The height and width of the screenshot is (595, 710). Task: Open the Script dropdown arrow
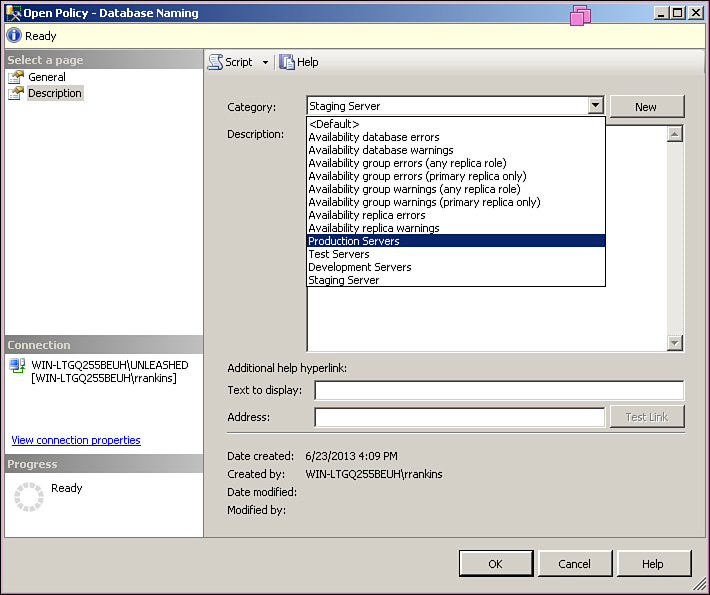[x=265, y=62]
